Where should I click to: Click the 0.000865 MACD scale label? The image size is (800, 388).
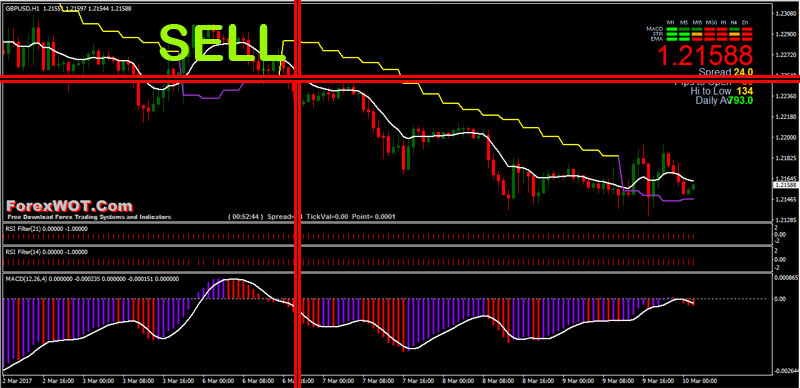pos(785,278)
